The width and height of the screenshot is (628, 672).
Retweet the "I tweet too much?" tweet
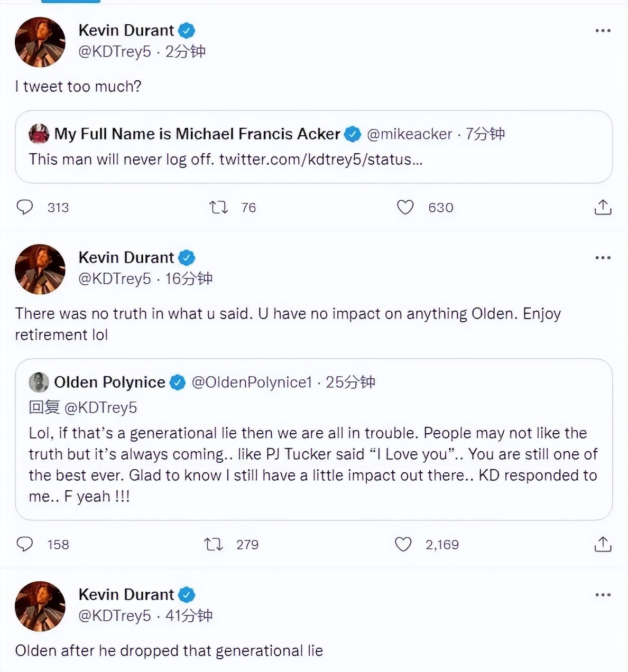tap(218, 207)
